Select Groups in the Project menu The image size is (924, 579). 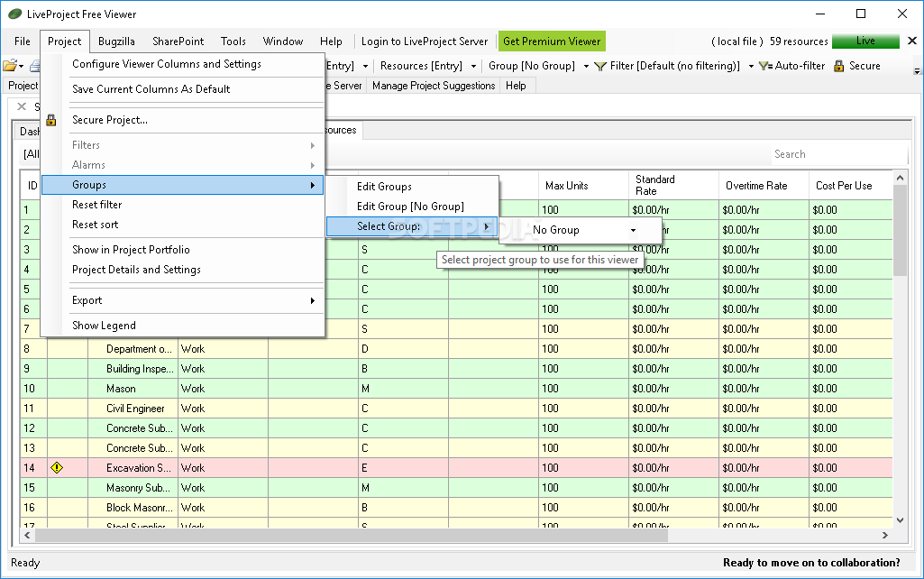[183, 185]
